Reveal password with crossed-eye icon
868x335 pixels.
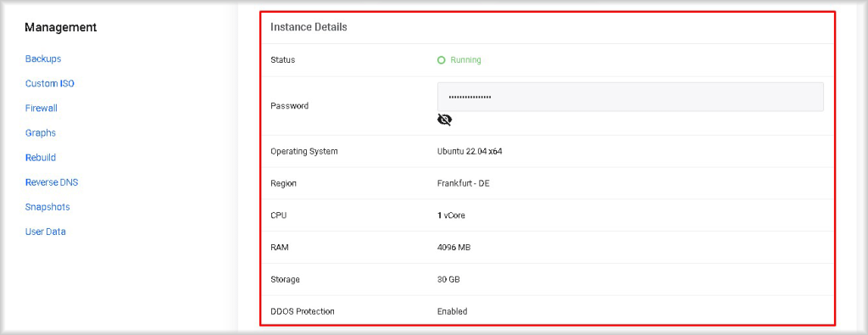coord(444,120)
